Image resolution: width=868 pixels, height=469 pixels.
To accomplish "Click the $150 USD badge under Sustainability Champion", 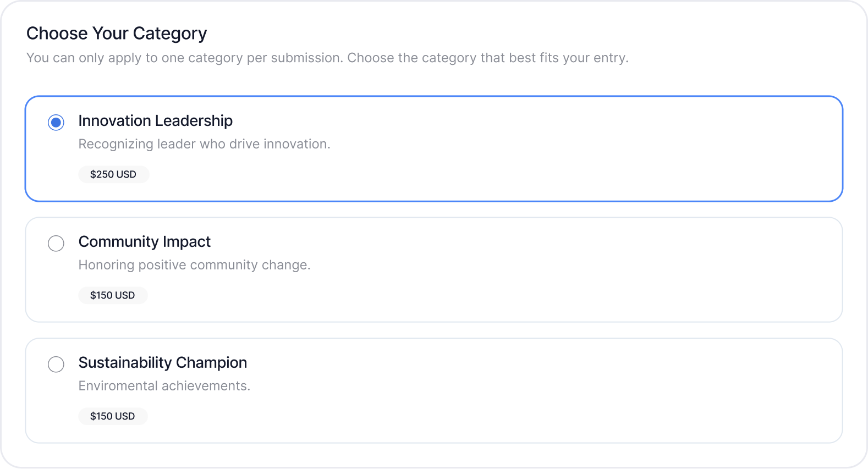I will (x=113, y=416).
